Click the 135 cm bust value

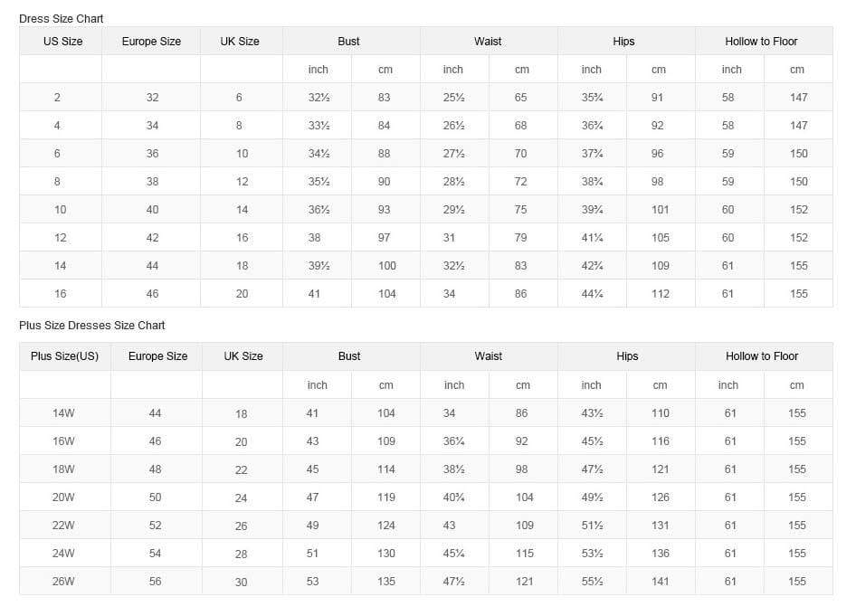386,582
